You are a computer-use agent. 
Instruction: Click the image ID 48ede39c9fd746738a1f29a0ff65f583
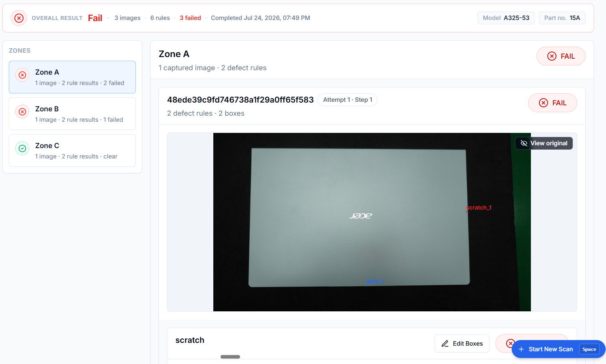tap(240, 100)
